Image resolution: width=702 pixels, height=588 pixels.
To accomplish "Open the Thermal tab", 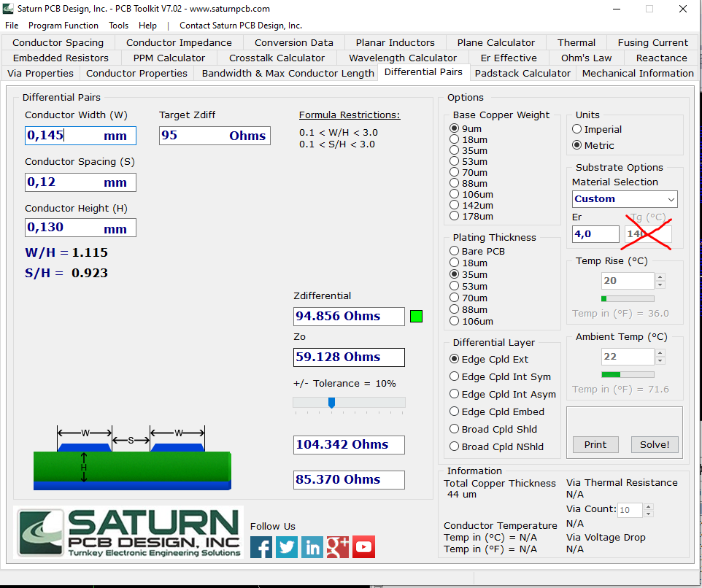I will (x=576, y=42).
